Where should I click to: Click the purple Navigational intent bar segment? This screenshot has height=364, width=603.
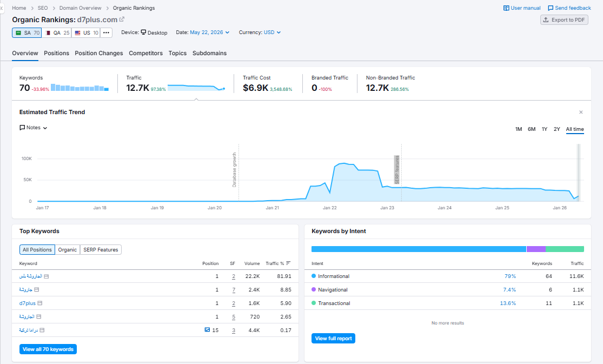[x=536, y=249]
